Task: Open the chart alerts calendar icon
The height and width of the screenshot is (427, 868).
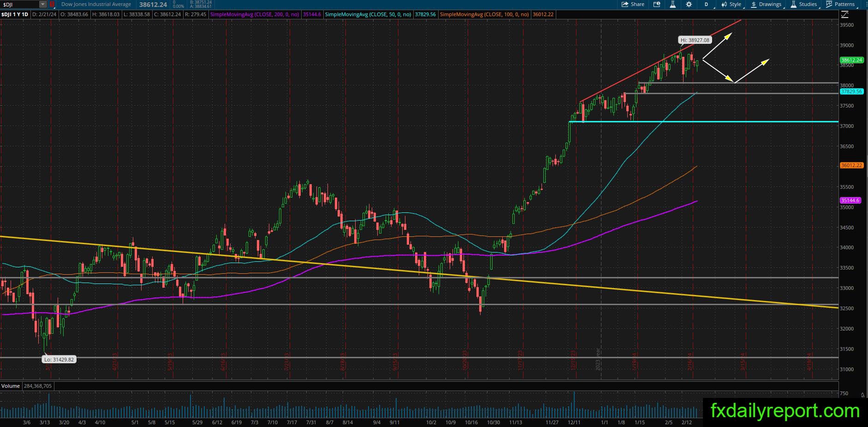Action: [657, 4]
